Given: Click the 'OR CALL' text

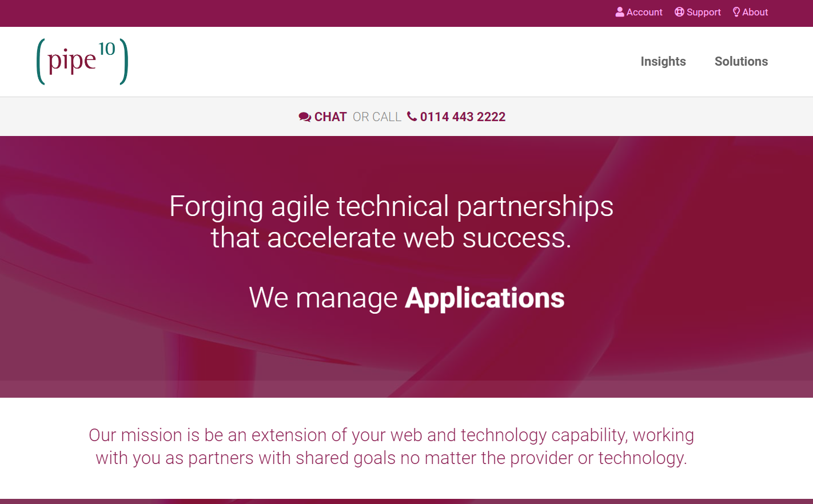Looking at the screenshot, I should (377, 117).
